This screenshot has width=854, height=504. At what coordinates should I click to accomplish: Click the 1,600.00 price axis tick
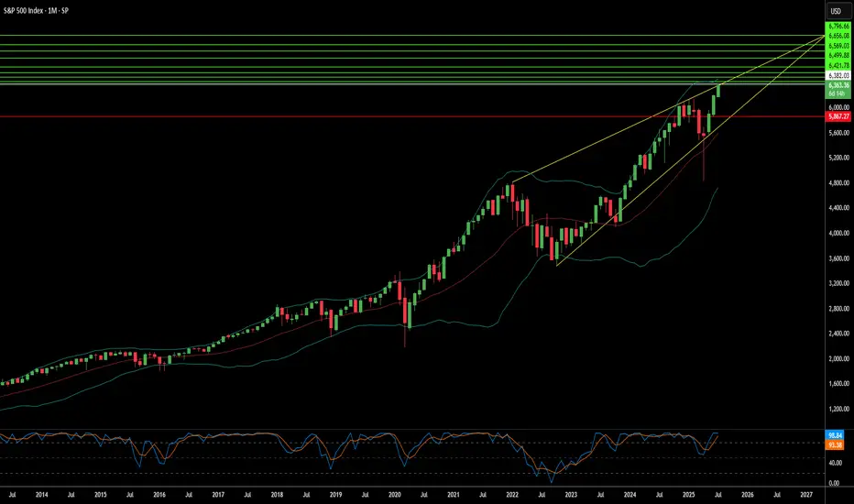(838, 384)
